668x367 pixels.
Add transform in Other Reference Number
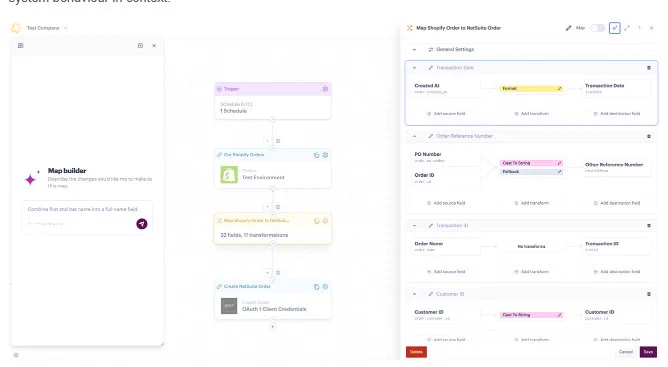[x=531, y=203]
